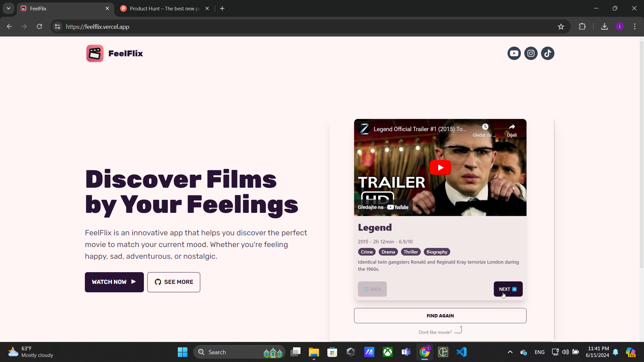Open the volume control in tray

pyautogui.click(x=565, y=352)
